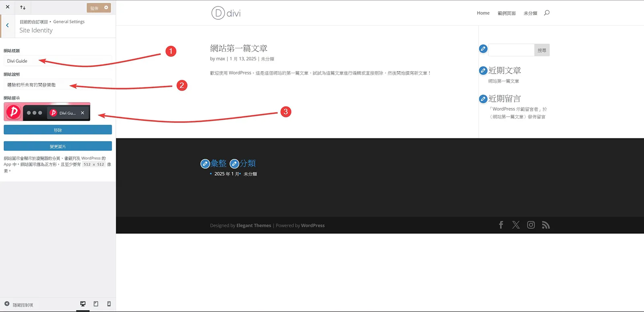Screen dimensions: 644x312
Task: Close the Customizer panel with the X icon
Action: [7, 7]
